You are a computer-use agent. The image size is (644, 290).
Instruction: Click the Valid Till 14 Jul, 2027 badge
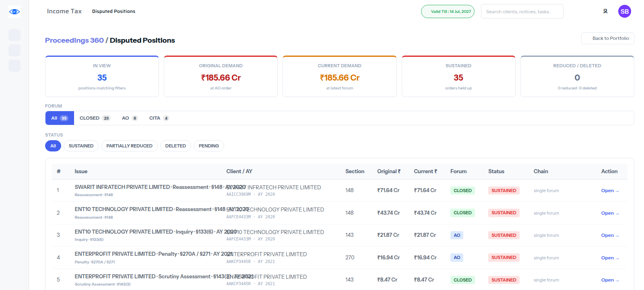coord(448,11)
